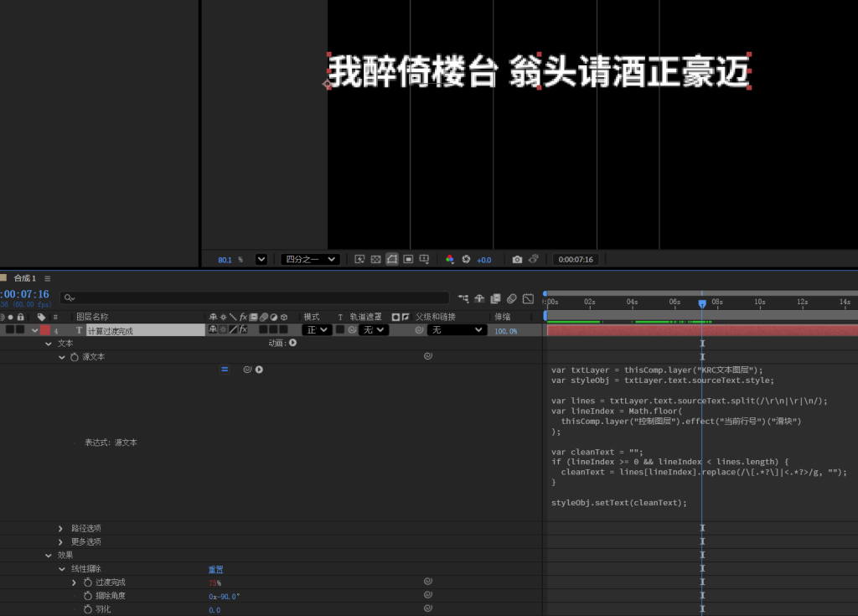The image size is (858, 616).
Task: Toggle stopwatch for 源文本 property
Action: [x=75, y=357]
